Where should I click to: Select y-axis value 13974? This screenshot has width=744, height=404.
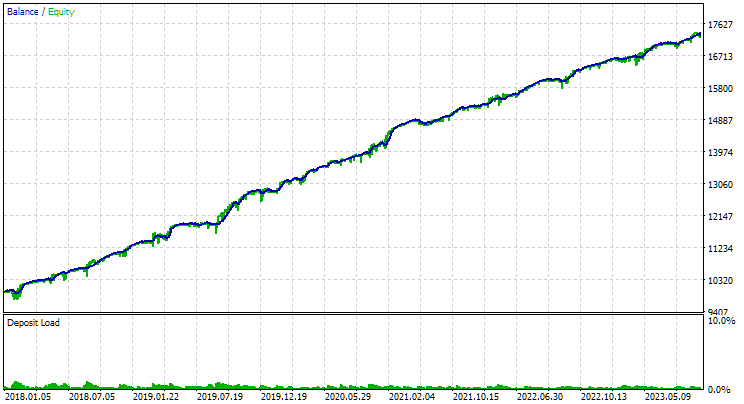(x=720, y=152)
